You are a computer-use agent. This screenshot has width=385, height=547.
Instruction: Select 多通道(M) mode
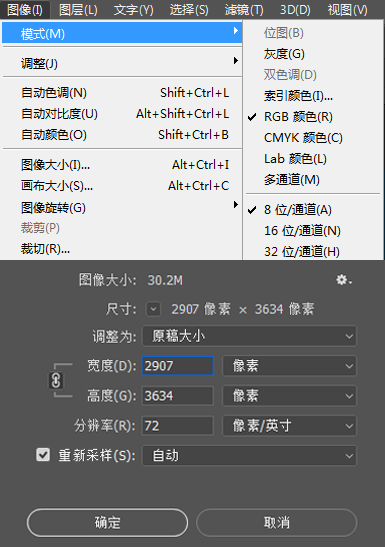(x=313, y=180)
